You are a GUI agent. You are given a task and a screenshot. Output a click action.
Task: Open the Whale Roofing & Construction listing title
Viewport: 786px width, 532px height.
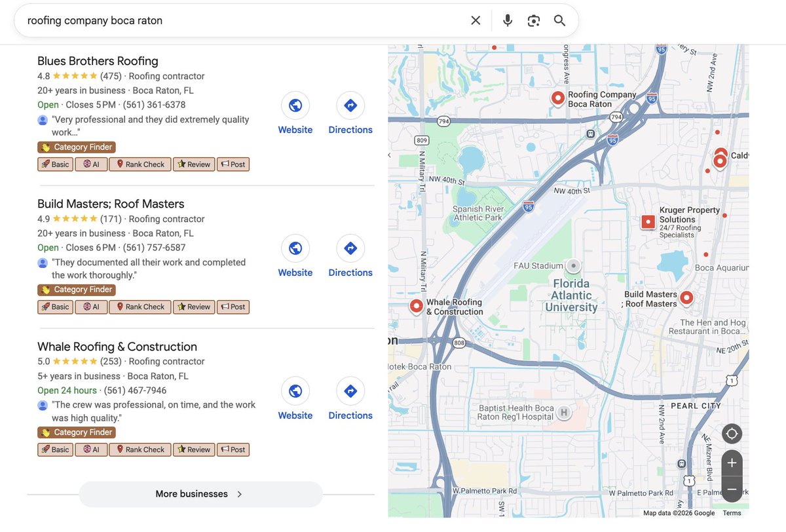117,347
